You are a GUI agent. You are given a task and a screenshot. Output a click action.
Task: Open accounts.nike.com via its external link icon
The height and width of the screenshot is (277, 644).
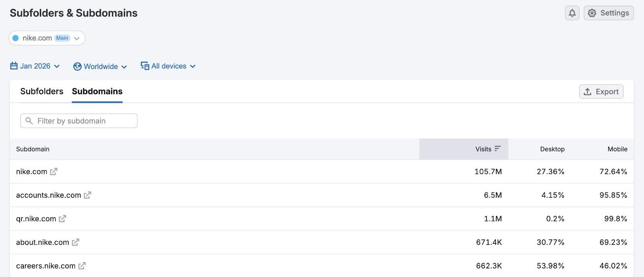(88, 195)
